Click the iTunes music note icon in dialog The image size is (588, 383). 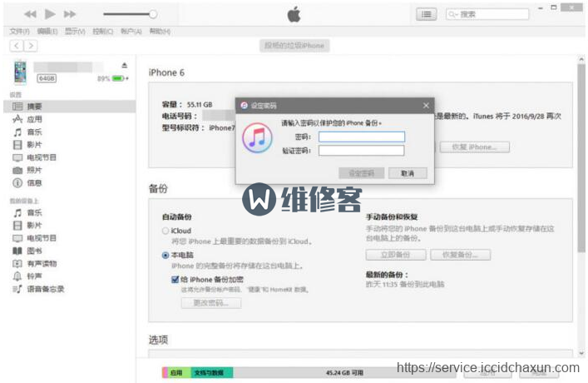pos(257,138)
